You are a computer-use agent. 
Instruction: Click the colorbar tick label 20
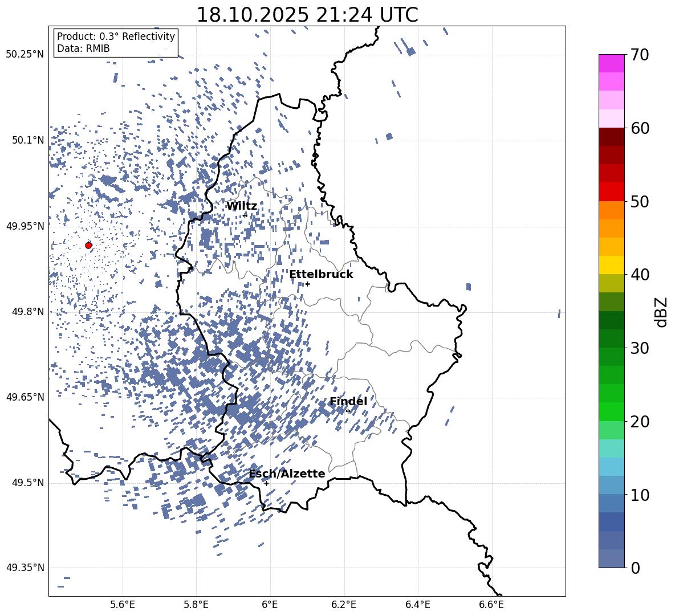[x=640, y=422]
